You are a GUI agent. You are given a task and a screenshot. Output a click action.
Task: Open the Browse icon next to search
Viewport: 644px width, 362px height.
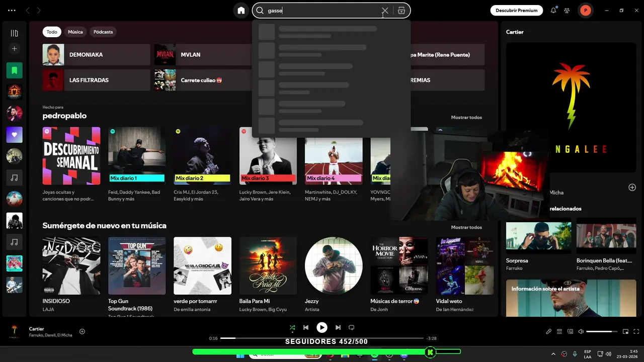[x=401, y=10]
